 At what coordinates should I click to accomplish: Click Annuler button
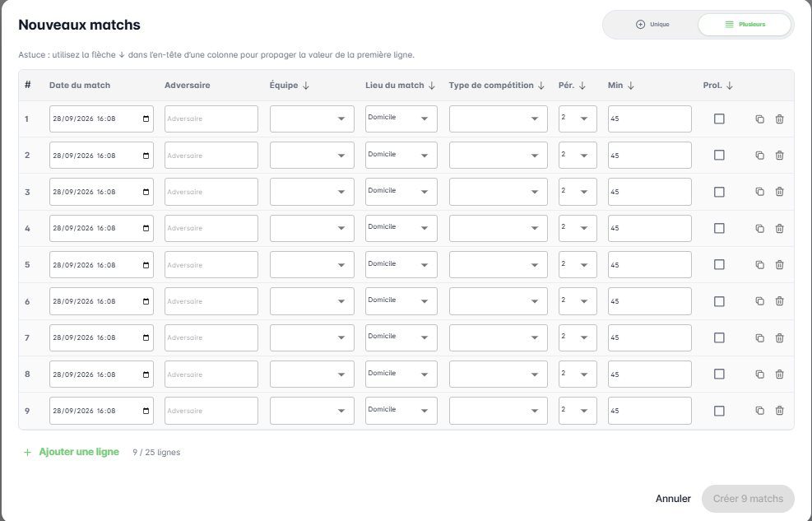(x=673, y=498)
